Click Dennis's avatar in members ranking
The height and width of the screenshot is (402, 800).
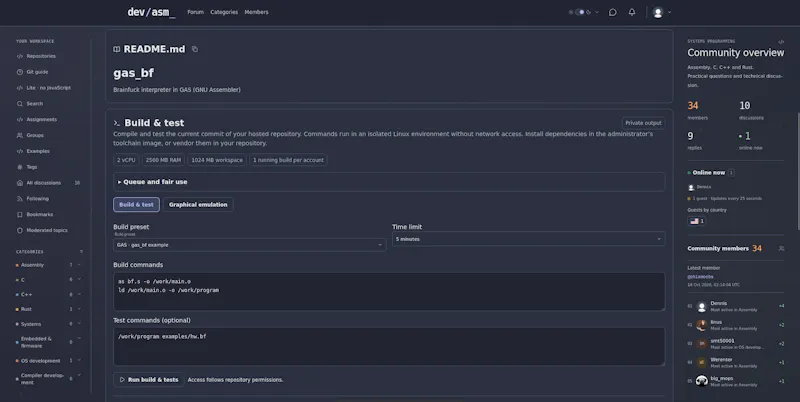(x=702, y=307)
